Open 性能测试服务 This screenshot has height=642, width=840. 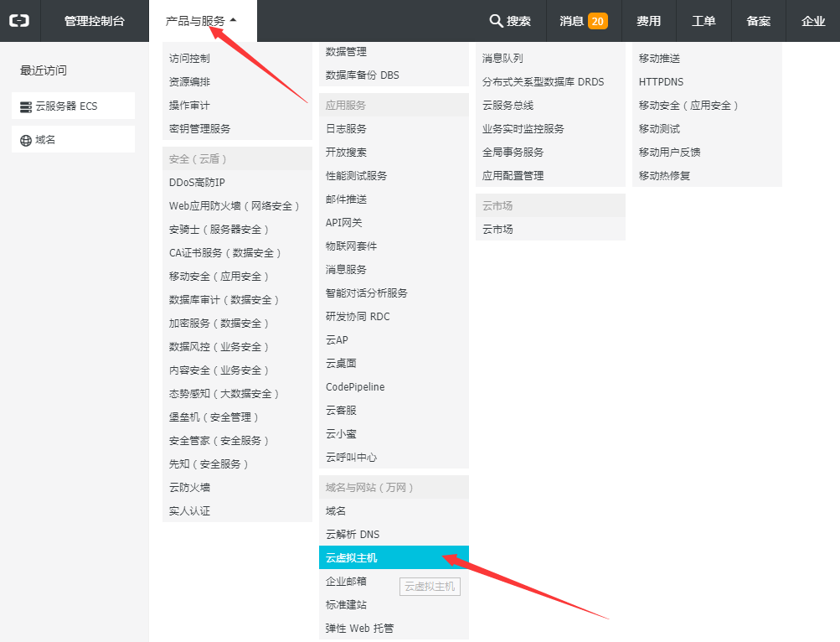click(356, 176)
